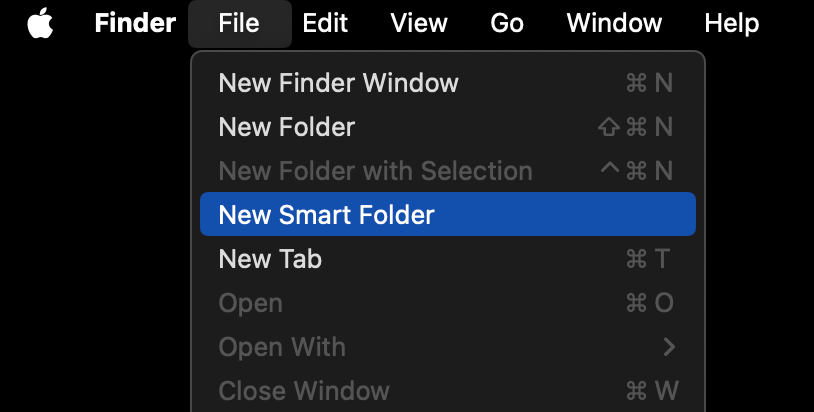Close the open File menu title
This screenshot has width=814, height=412.
click(x=239, y=23)
